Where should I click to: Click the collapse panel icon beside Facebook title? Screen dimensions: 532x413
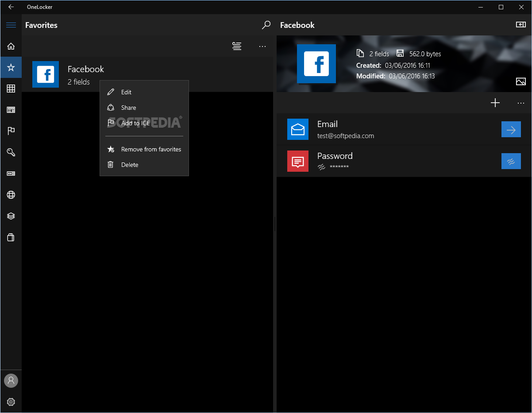pos(521,25)
